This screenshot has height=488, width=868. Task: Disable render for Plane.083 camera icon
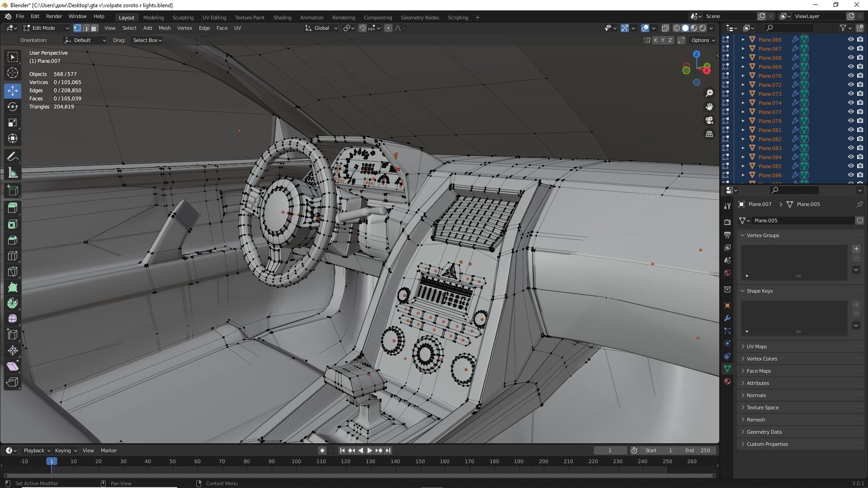click(x=860, y=148)
